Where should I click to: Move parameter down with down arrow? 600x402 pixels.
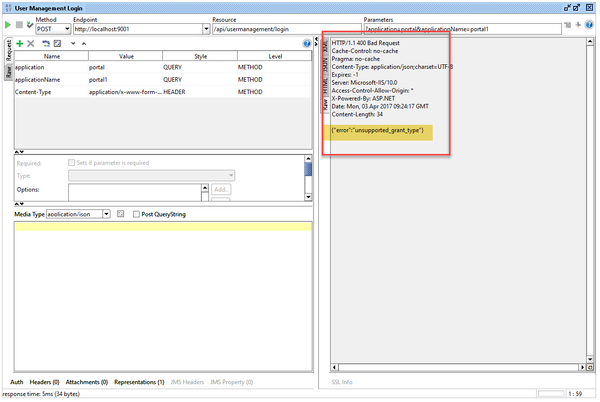72,43
